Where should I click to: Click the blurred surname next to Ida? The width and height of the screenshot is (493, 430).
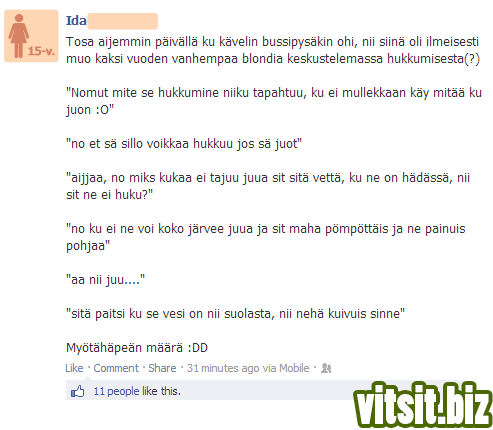pos(122,21)
